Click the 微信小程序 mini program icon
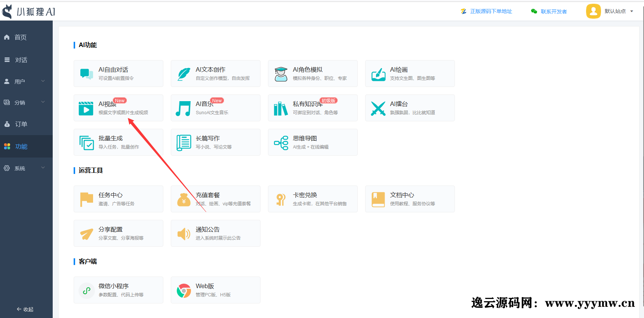 tap(87, 290)
